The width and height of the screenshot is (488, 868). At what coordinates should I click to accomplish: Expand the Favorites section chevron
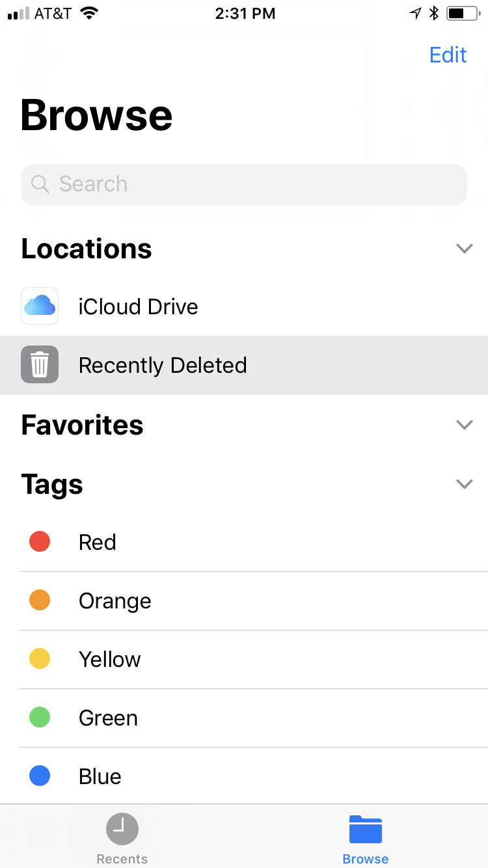(464, 425)
